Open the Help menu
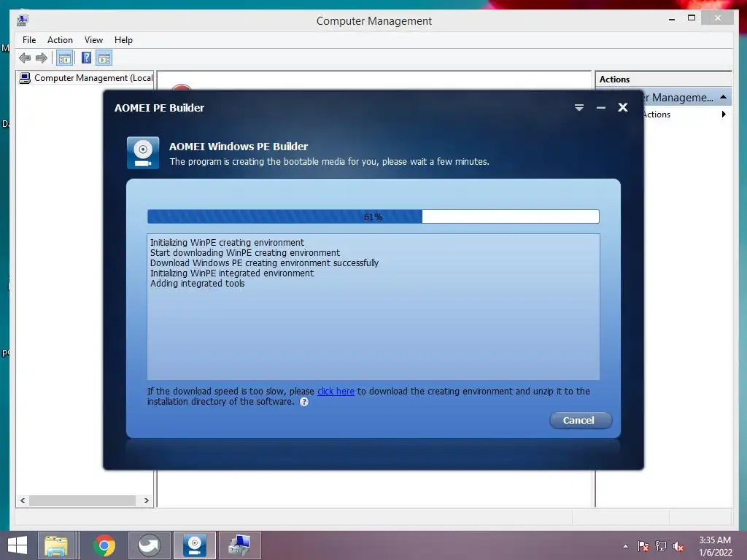The height and width of the screenshot is (560, 747). click(x=123, y=40)
